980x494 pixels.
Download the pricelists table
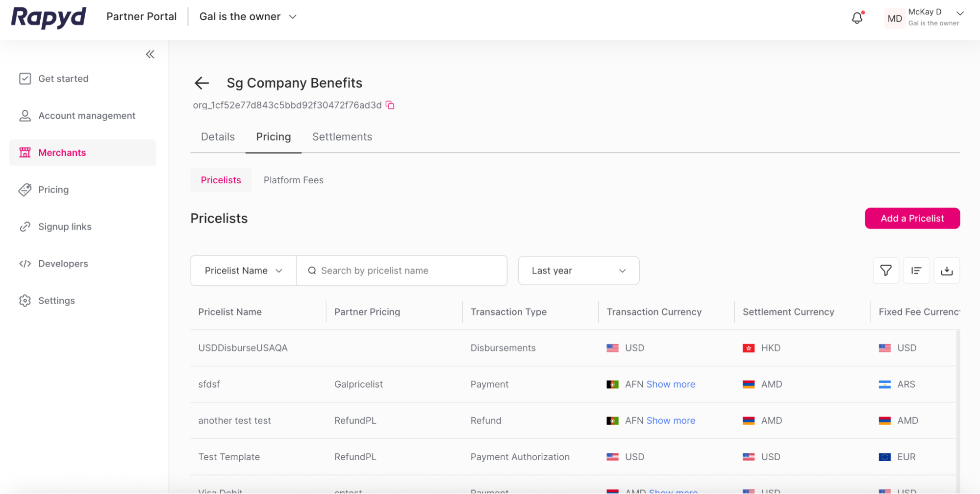[947, 270]
